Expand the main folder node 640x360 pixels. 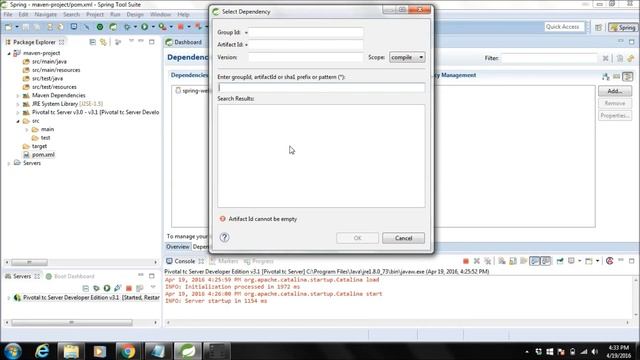27,129
